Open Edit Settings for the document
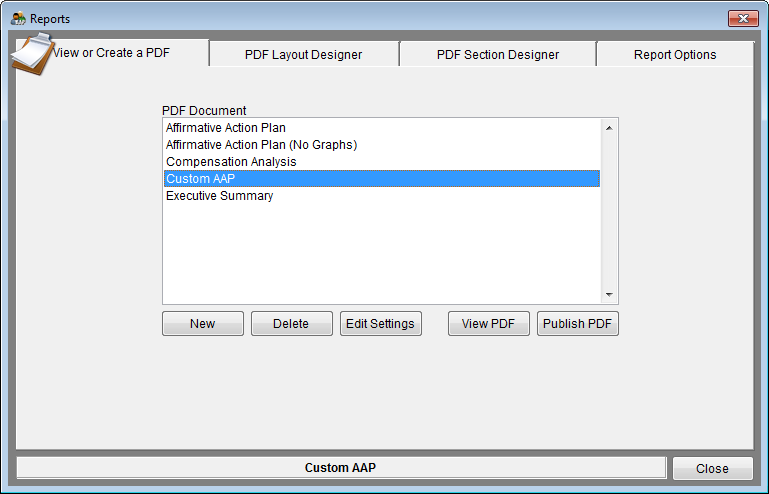Viewport: 769px width, 494px height. pos(381,324)
